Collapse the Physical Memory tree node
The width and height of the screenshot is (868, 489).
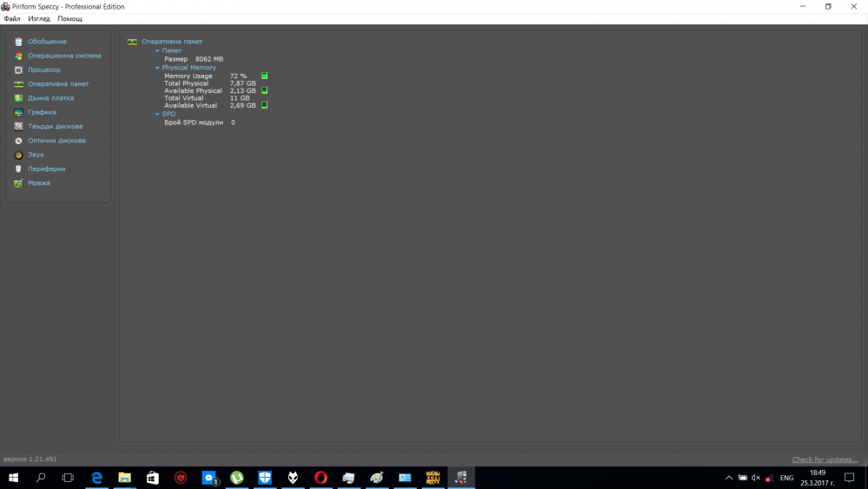157,68
